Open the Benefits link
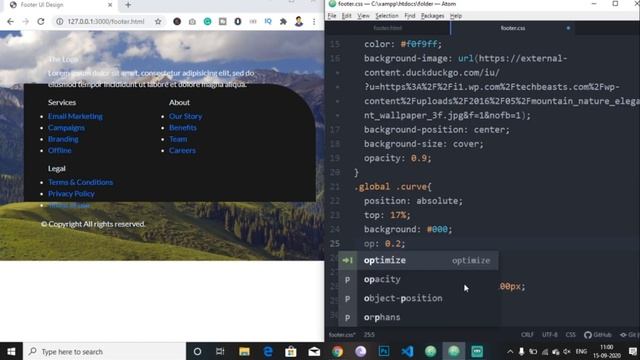 (x=183, y=128)
